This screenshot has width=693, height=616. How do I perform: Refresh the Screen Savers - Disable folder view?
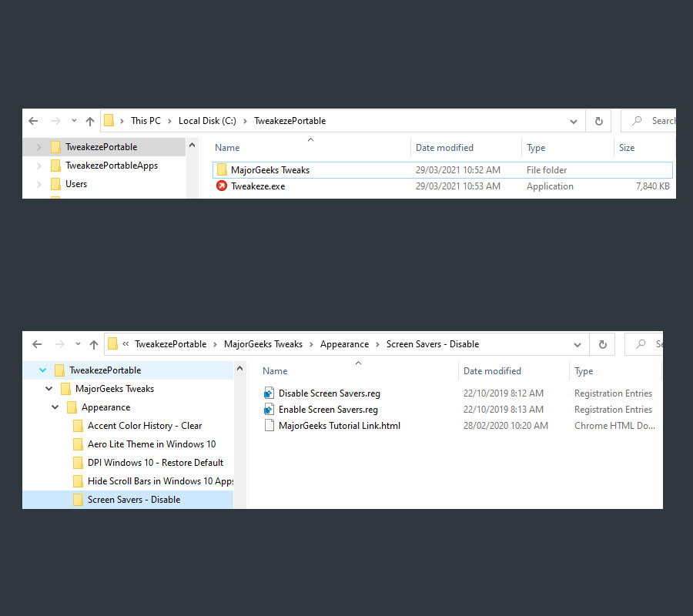601,344
